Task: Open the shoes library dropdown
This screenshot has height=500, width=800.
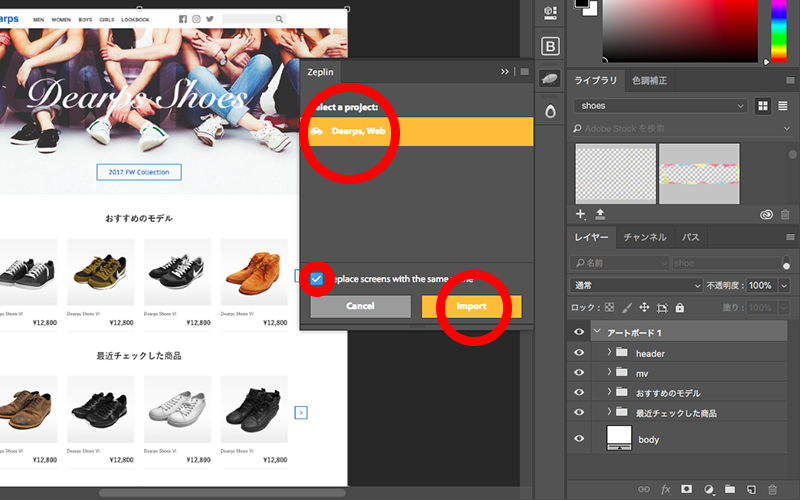Action: tap(661, 106)
